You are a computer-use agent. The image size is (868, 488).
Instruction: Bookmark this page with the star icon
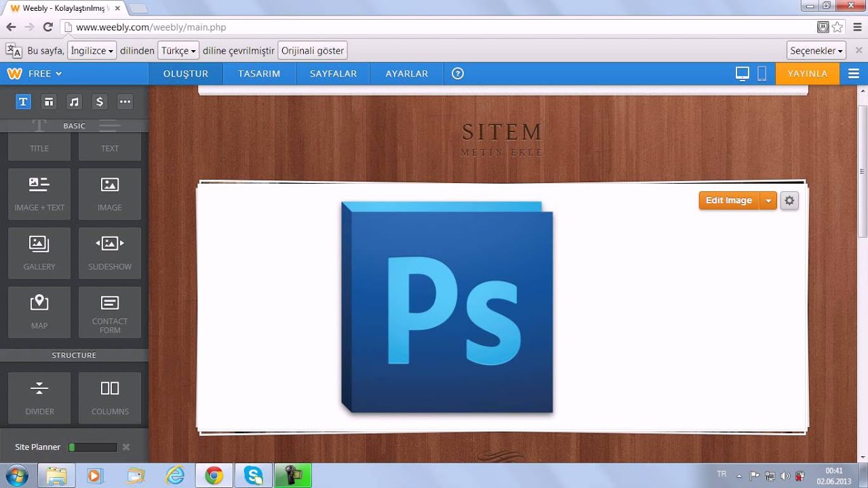837,27
